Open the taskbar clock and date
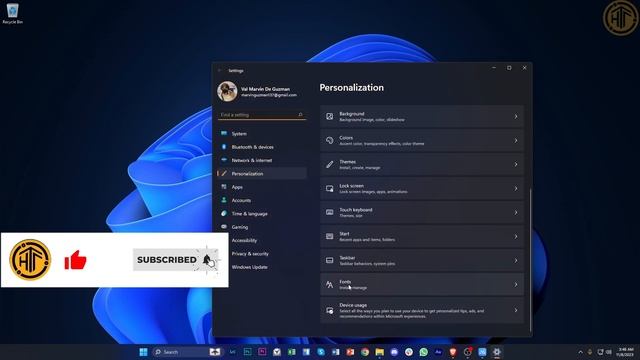The image size is (640, 360). point(625,352)
